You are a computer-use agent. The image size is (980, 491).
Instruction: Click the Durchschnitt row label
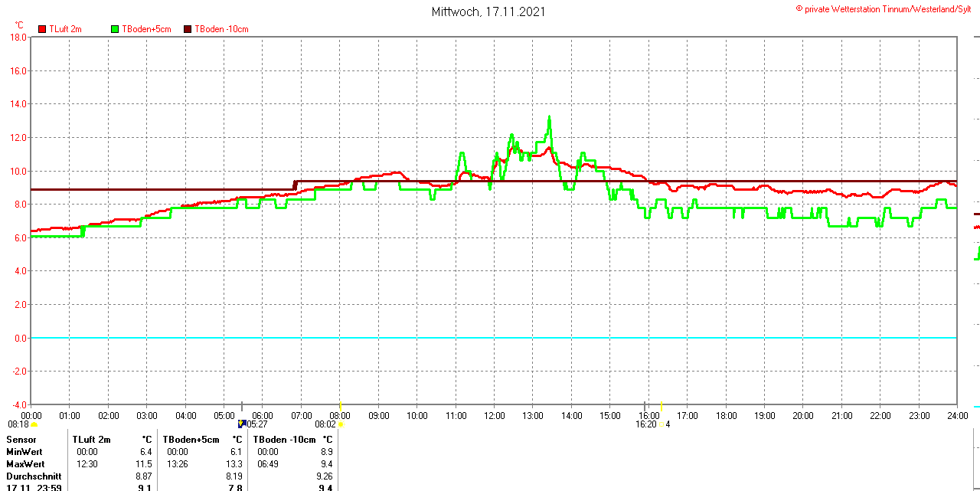coord(34,476)
